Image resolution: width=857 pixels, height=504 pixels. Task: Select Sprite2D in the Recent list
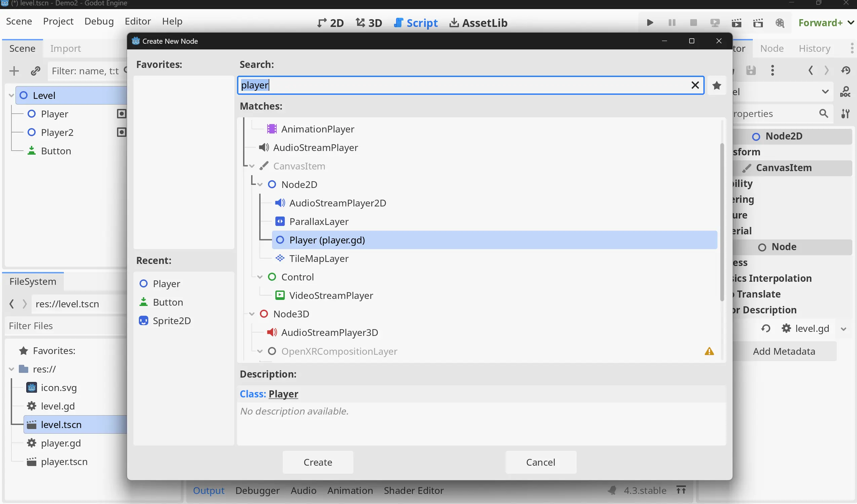pos(171,321)
